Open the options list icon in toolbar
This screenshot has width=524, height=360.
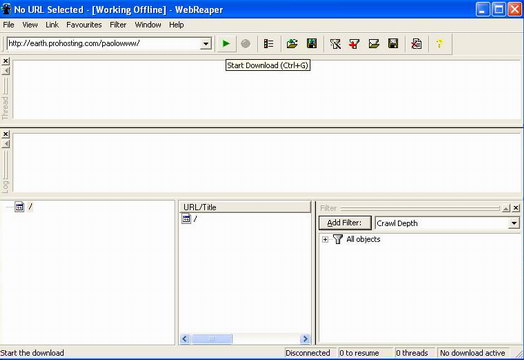point(268,43)
